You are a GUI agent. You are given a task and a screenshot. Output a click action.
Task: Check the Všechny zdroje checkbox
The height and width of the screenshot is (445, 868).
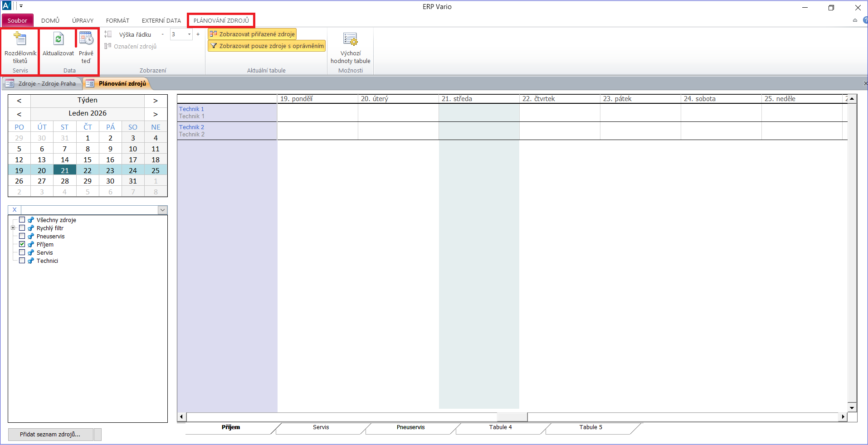tap(22, 220)
